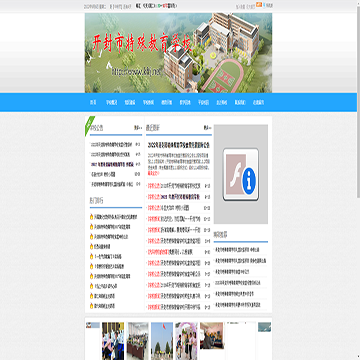Click the flame icon of the second hot-ranking entry
The width and height of the screenshot is (360, 360).
91,227
